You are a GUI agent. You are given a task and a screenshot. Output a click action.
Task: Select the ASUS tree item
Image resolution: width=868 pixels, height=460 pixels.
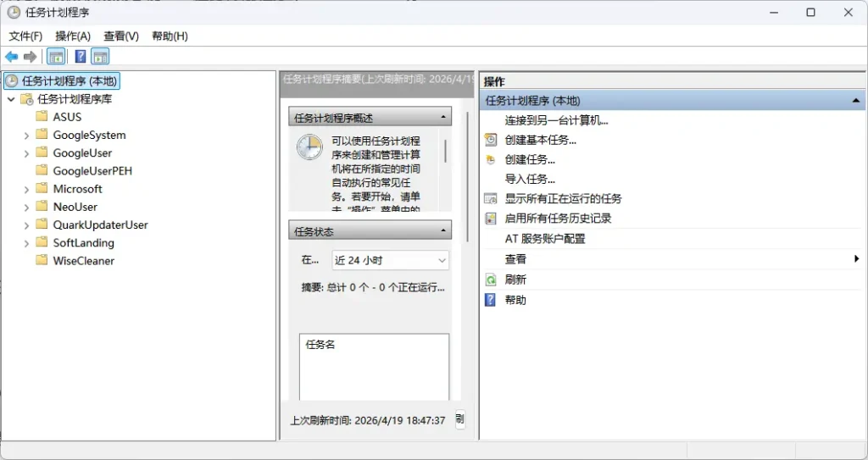click(x=67, y=117)
